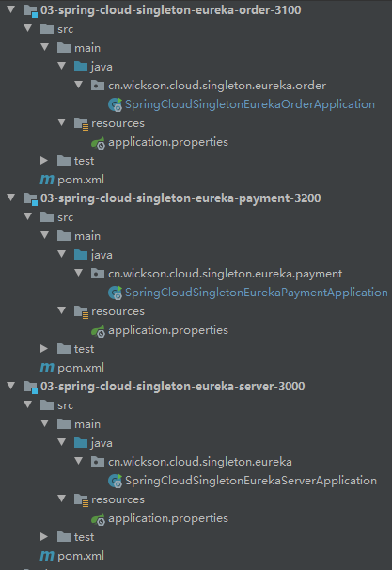
Task: Select cn.wickson.cloud.singleton.eureka package label in server-3000
Action: click(x=200, y=462)
